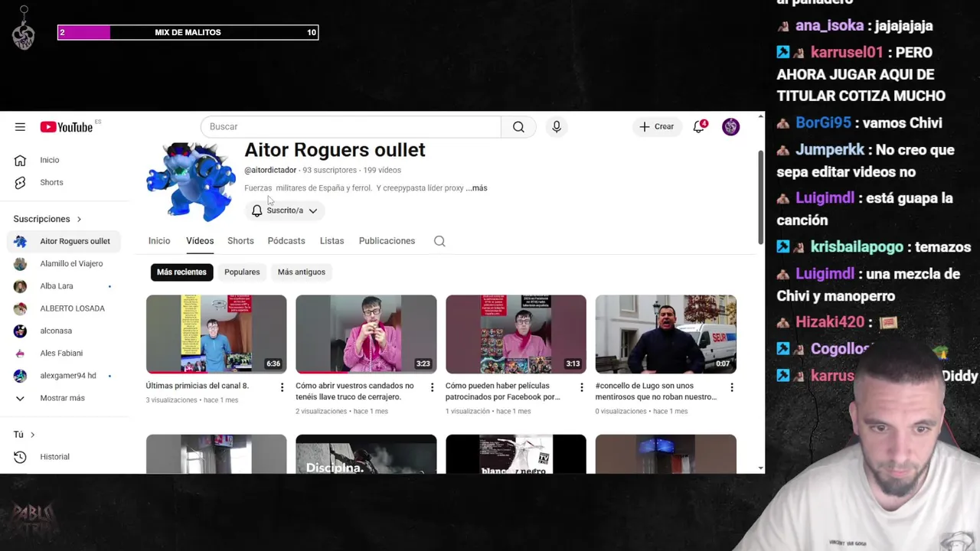
Task: Click Ales Fabiani channel avatar
Action: (x=21, y=354)
